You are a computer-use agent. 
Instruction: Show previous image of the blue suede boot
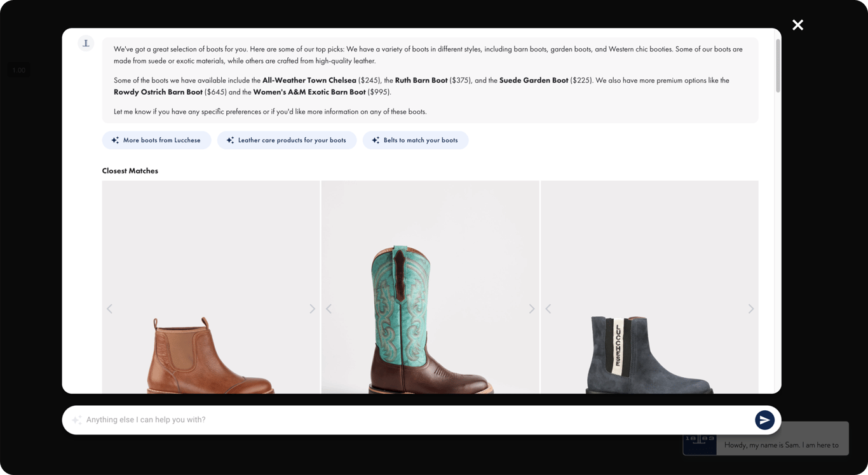[548, 309]
